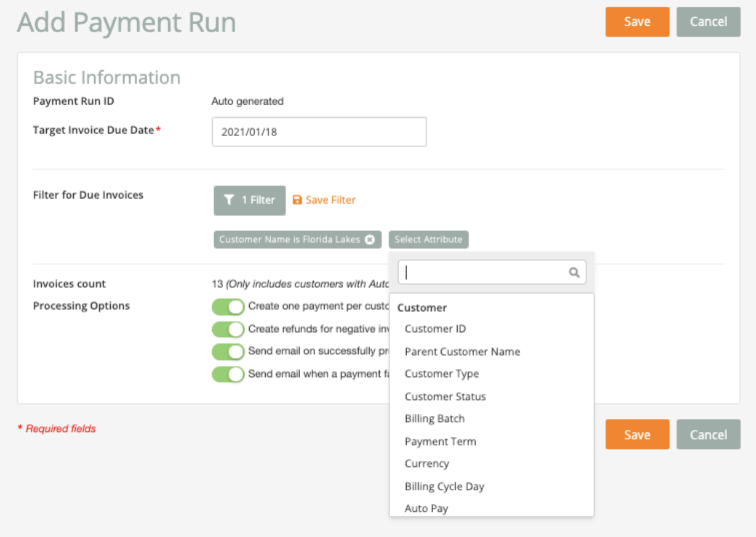Click the Filter for Due Invoices label

88,195
